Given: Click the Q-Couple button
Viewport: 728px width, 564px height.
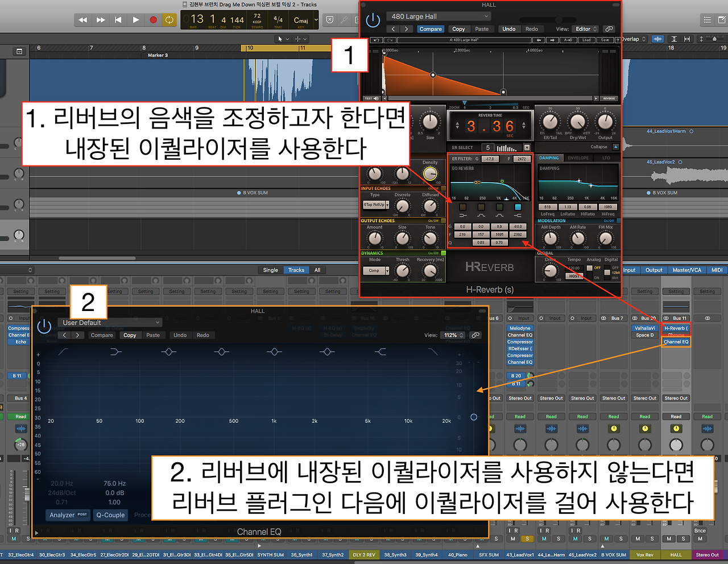Looking at the screenshot, I should pos(110,515).
